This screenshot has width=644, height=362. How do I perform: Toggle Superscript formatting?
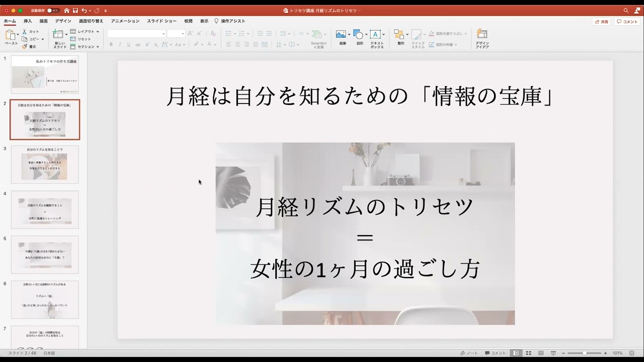(147, 44)
